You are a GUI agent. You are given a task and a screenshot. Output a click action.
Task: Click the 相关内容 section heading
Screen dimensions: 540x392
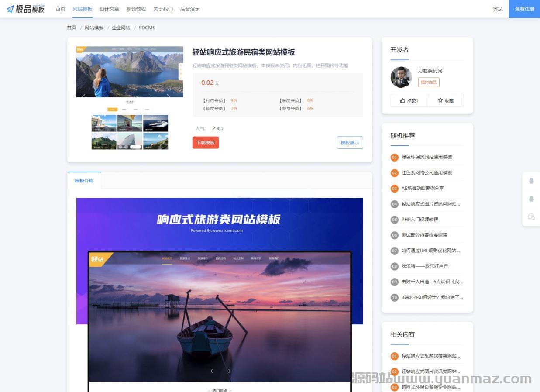[402, 334]
